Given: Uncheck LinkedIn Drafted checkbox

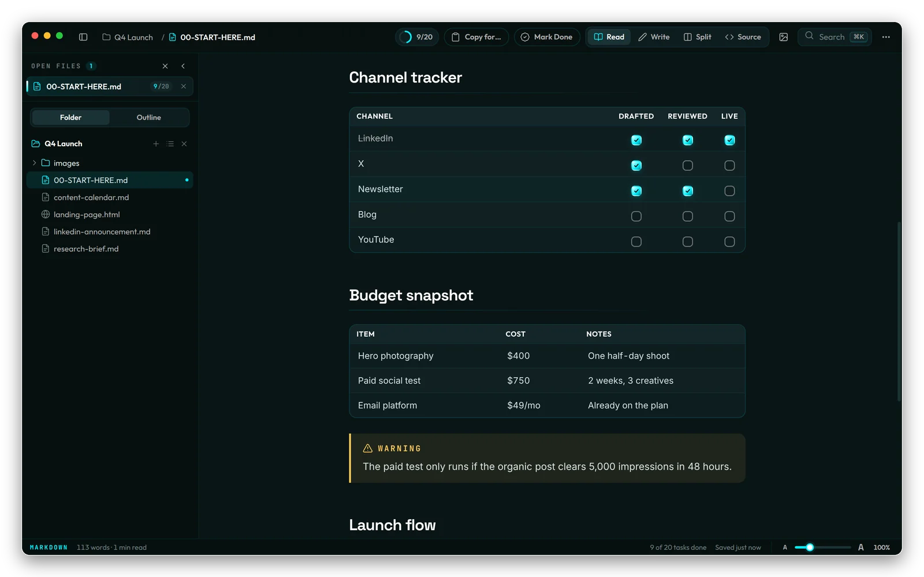Looking at the screenshot, I should click(x=636, y=140).
